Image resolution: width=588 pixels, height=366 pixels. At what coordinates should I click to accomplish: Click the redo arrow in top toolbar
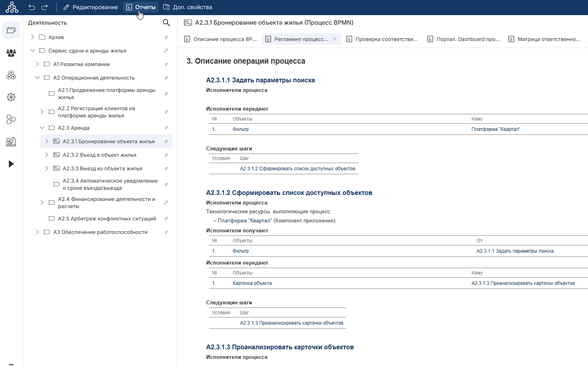(x=44, y=7)
